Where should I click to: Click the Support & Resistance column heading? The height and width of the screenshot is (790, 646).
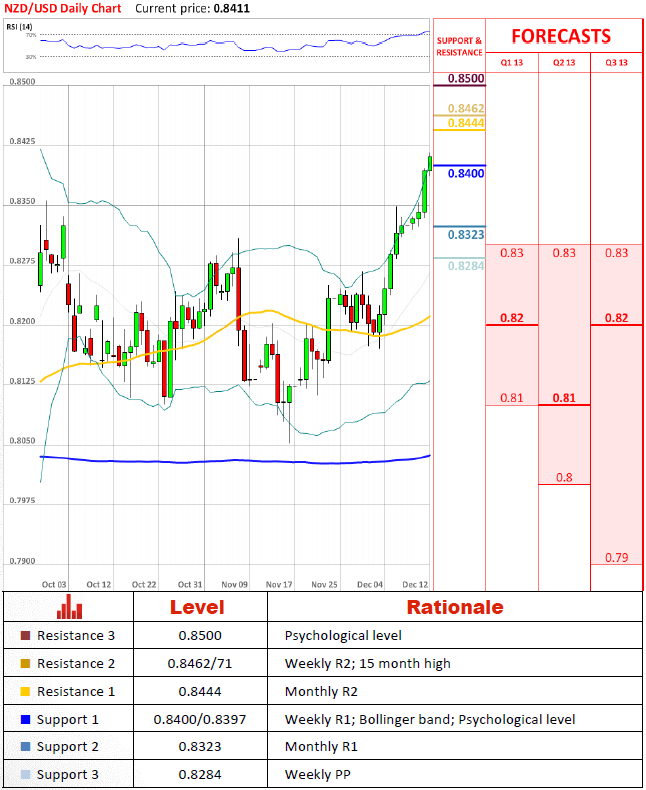point(459,47)
